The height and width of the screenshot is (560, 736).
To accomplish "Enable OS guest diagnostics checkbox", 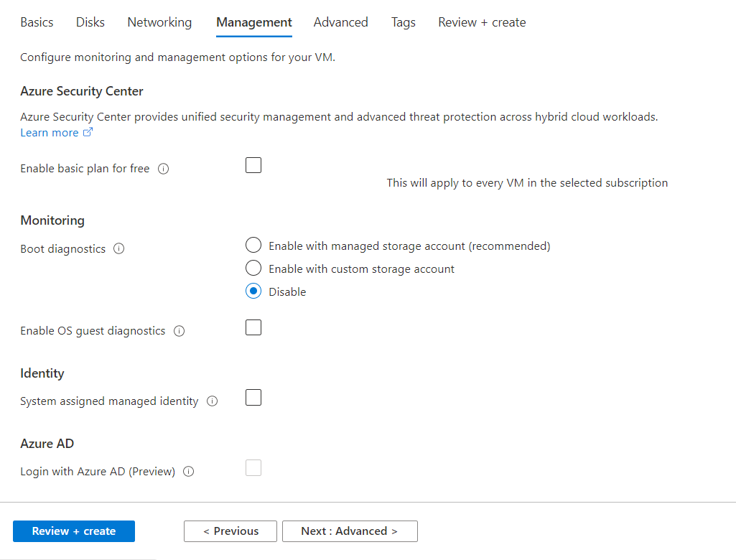I will click(x=253, y=328).
